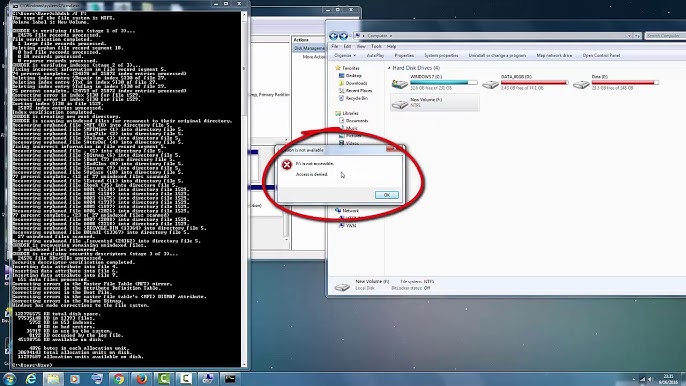The width and height of the screenshot is (686, 386).
Task: Open Recent Places in the sidebar
Action: pos(359,91)
